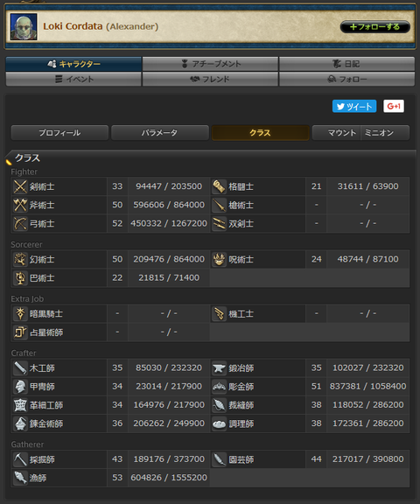Viewport: 420px width, 504px height.
Task: Follow this character with +フォローする button
Action: point(375,26)
